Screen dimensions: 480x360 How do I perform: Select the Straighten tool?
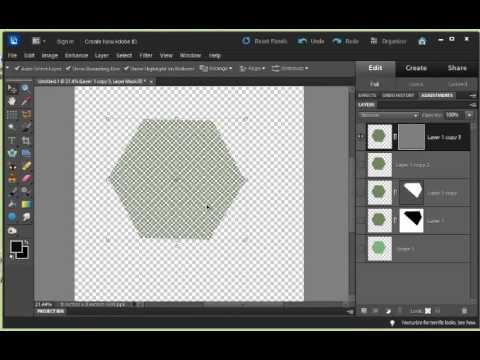click(26, 153)
